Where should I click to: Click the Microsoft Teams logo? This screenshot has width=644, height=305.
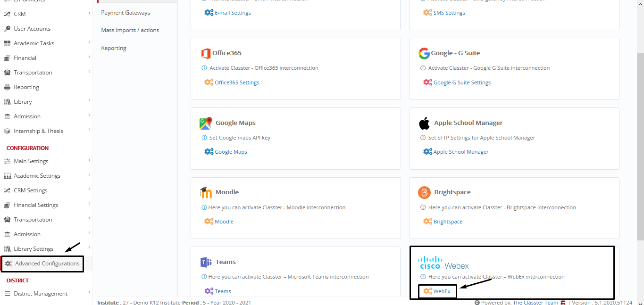point(206,262)
